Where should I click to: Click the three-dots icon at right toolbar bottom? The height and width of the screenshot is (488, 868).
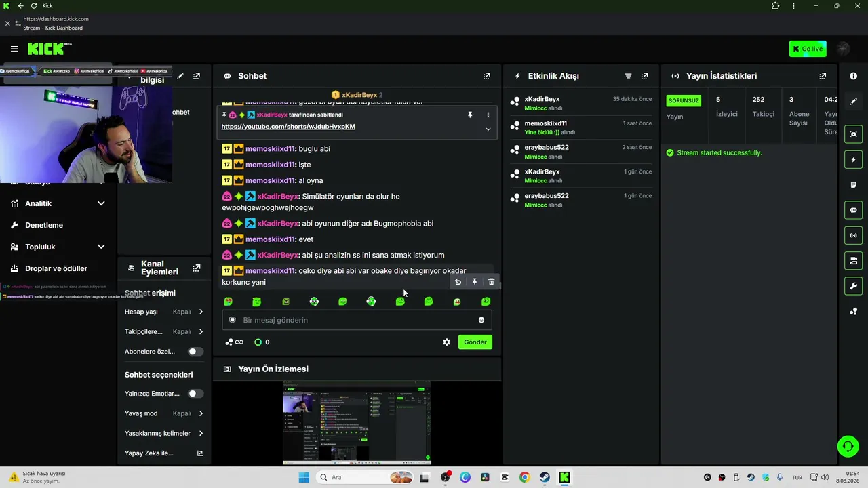(x=853, y=311)
